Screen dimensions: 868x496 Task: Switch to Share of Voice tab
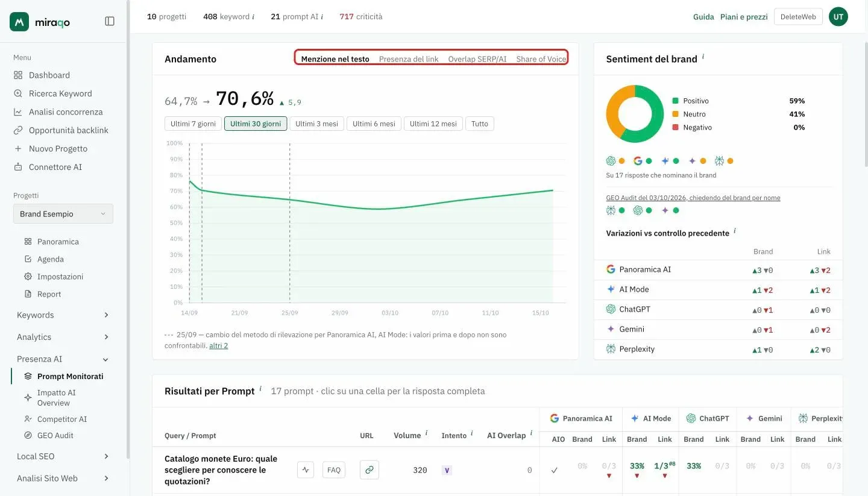coord(541,59)
